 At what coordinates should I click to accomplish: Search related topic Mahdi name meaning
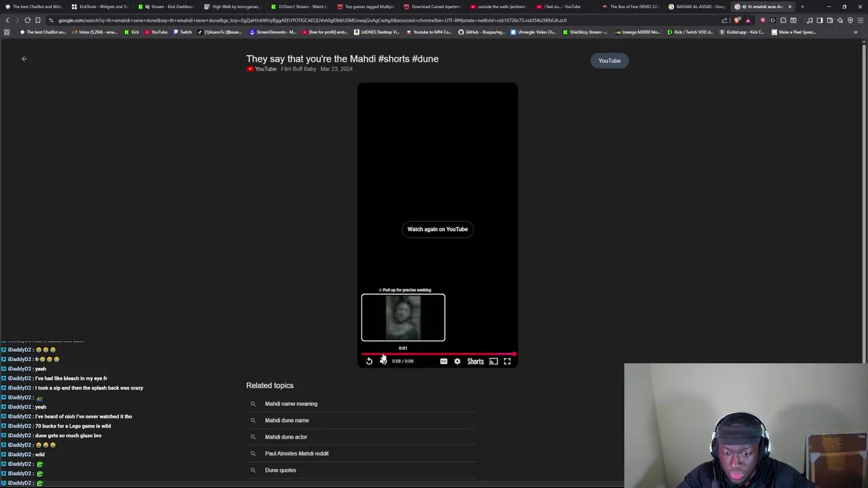[x=291, y=404]
